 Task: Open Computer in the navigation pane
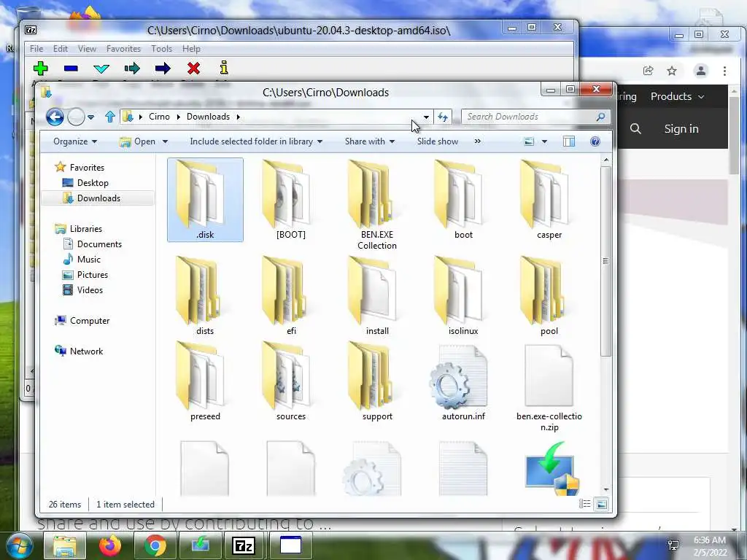point(90,321)
